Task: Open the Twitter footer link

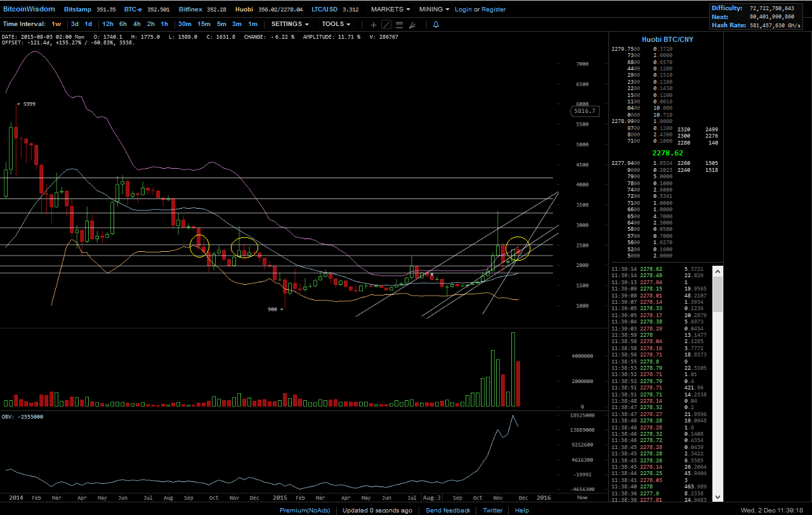Action: (x=493, y=511)
